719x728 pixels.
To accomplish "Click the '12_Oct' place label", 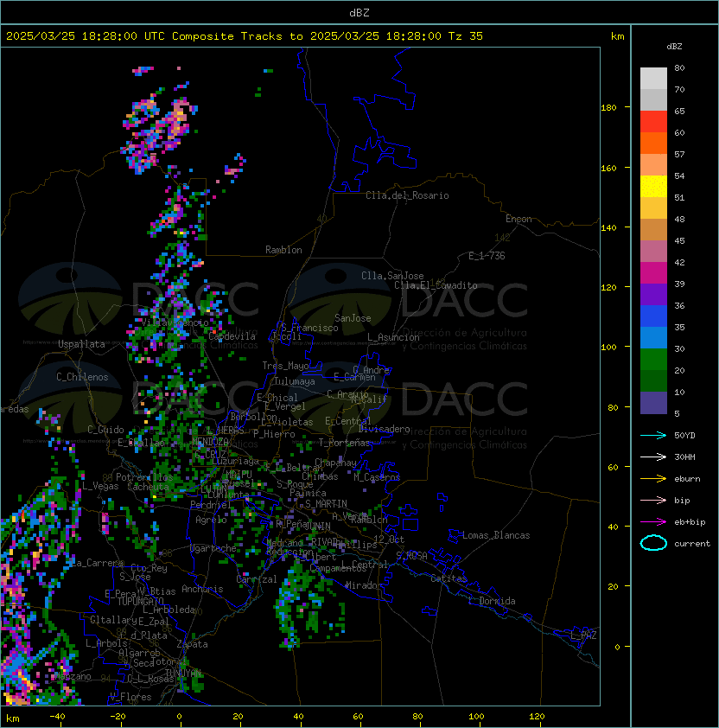I will coord(389,540).
